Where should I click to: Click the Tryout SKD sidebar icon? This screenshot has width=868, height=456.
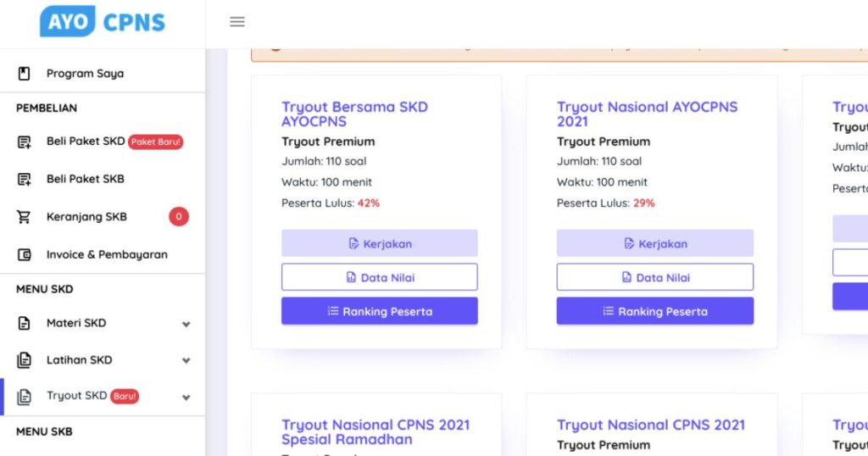[25, 397]
